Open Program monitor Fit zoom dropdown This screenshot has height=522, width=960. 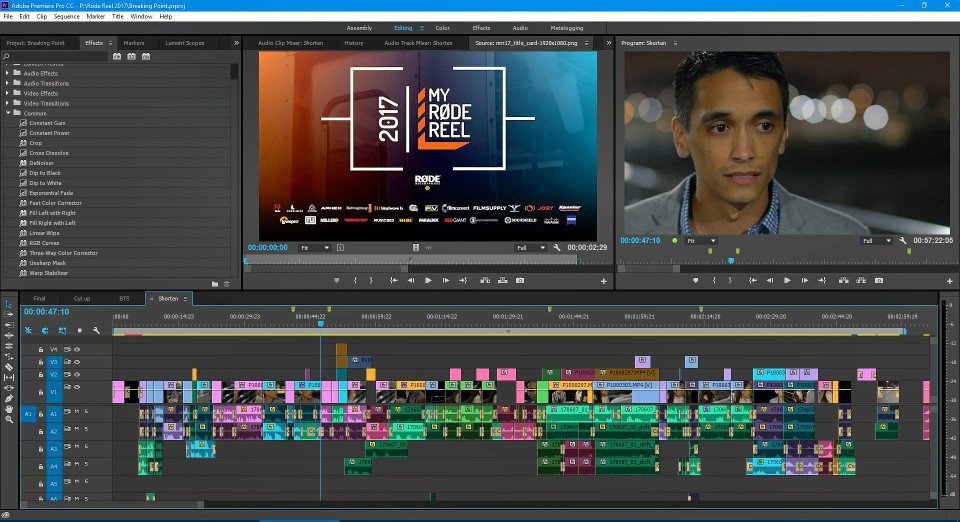point(702,241)
